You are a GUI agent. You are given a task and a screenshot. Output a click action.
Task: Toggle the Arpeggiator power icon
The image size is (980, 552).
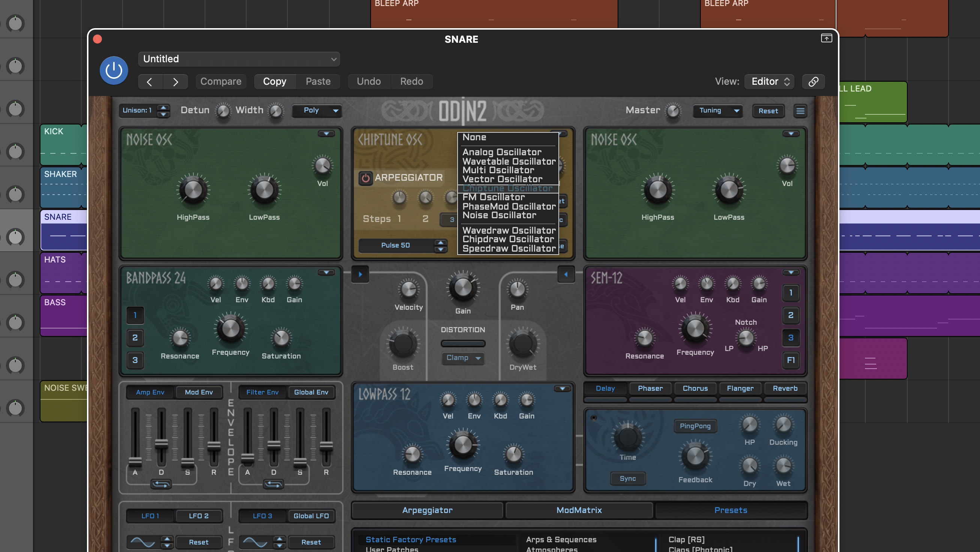tap(365, 178)
